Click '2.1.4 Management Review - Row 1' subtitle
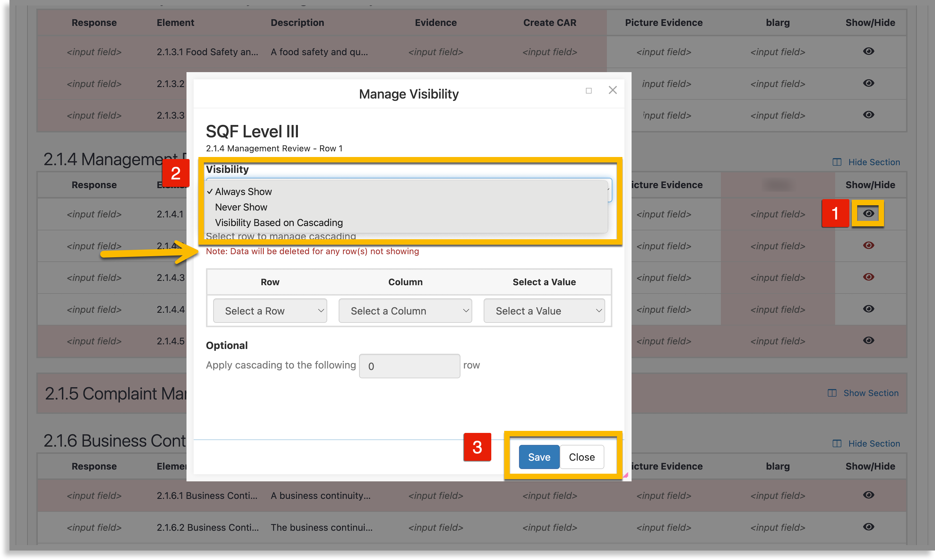 (x=274, y=149)
